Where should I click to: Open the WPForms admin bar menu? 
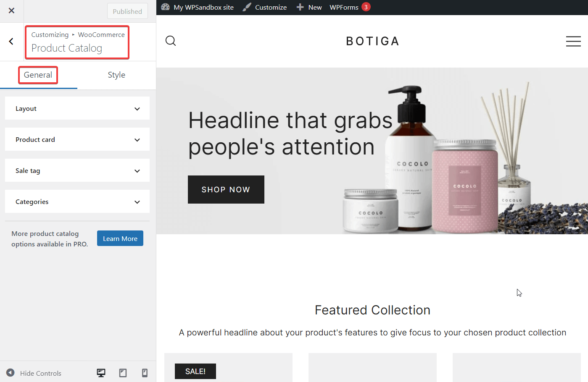[x=344, y=7]
